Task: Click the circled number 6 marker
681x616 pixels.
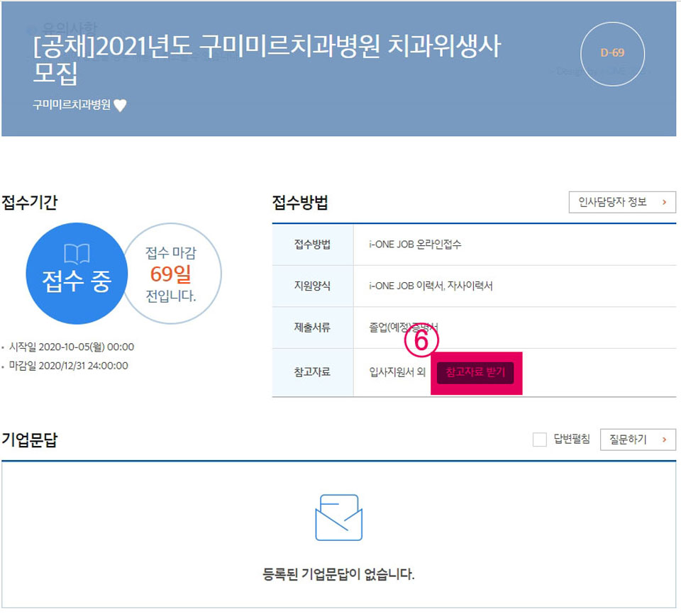Action: pyautogui.click(x=422, y=342)
